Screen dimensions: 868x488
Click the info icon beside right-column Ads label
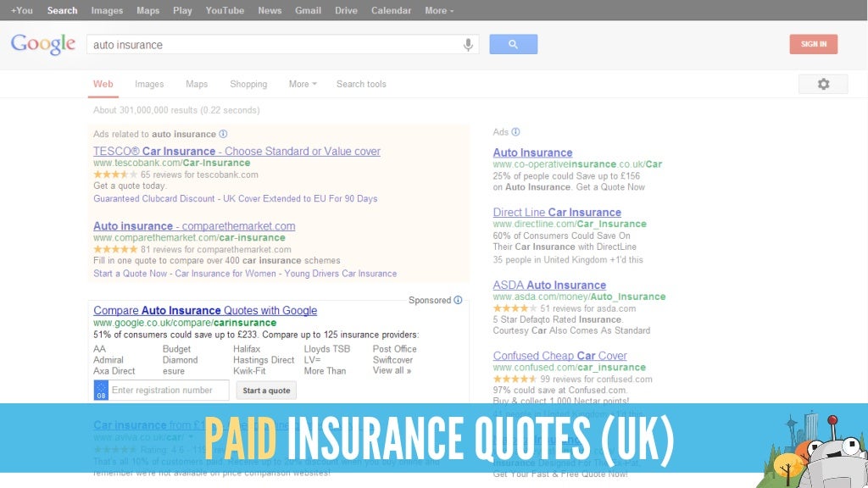pos(515,131)
